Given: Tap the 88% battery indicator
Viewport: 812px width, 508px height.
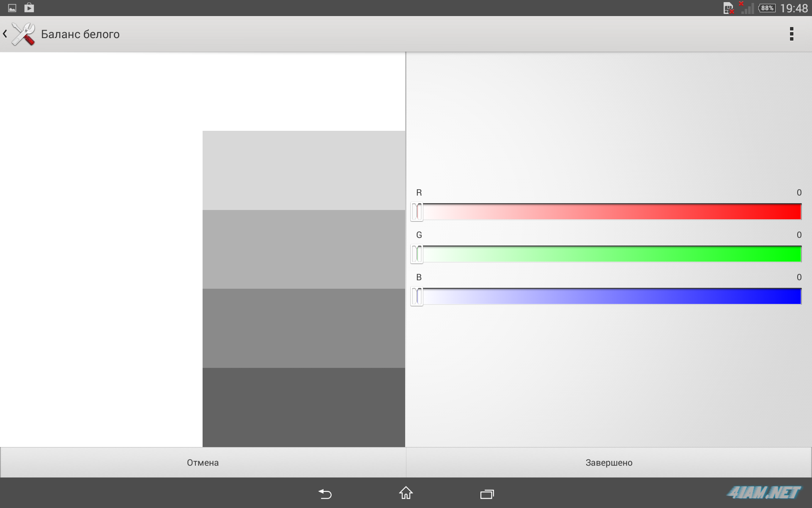Looking at the screenshot, I should (767, 8).
